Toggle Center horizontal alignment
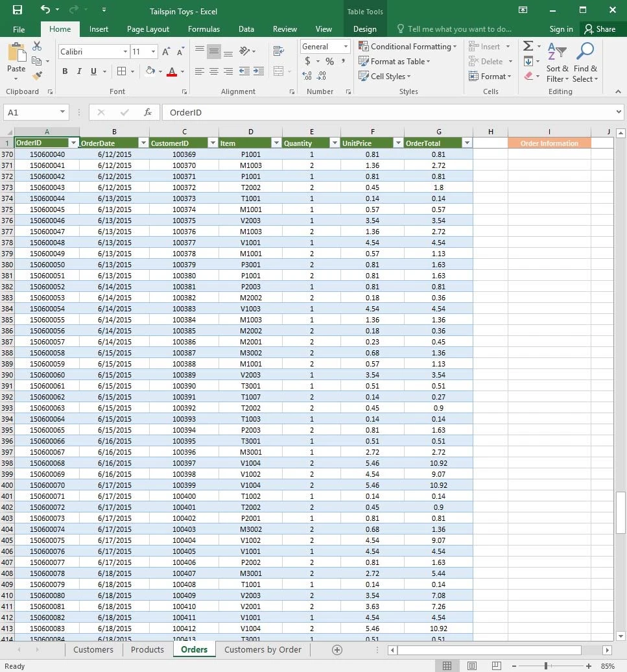Image resolution: width=627 pixels, height=672 pixels. tap(214, 71)
